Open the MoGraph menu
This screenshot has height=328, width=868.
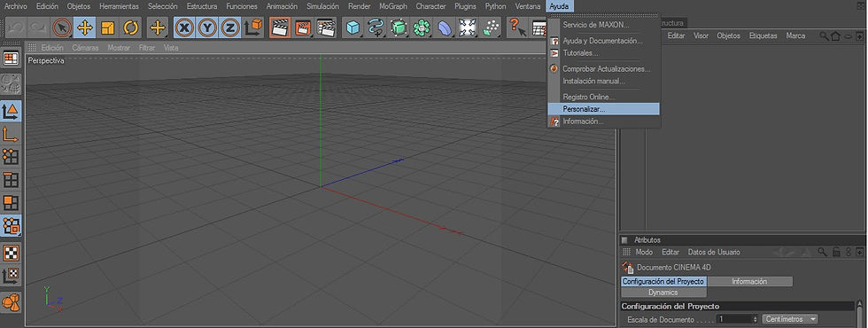tap(393, 6)
